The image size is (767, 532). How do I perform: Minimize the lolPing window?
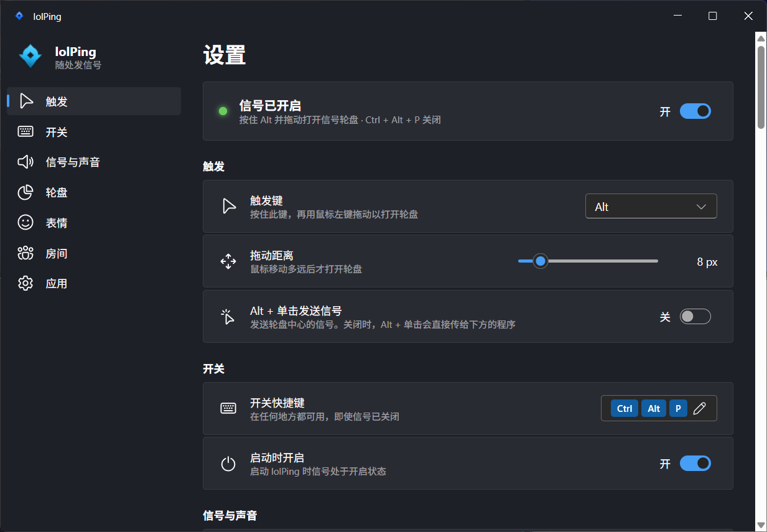point(677,16)
